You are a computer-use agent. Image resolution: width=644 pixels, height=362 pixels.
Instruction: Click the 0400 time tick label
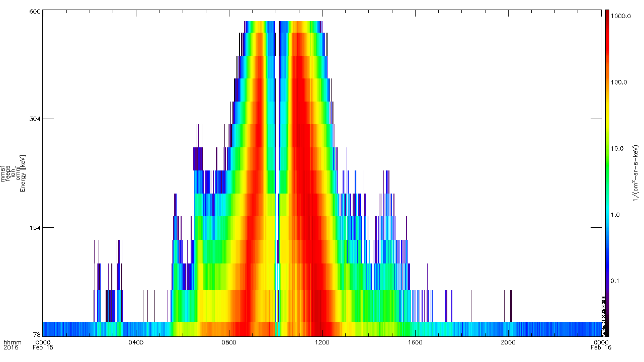click(x=136, y=342)
